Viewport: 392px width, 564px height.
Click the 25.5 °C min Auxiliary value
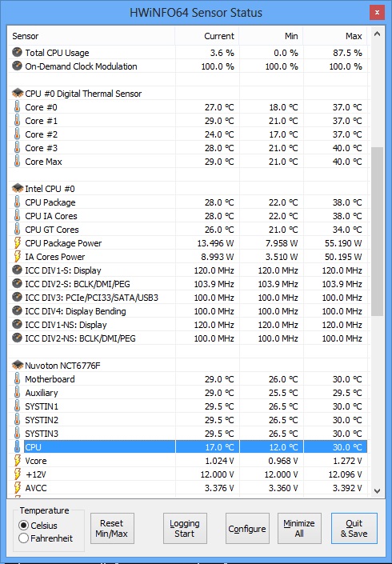coord(283,393)
